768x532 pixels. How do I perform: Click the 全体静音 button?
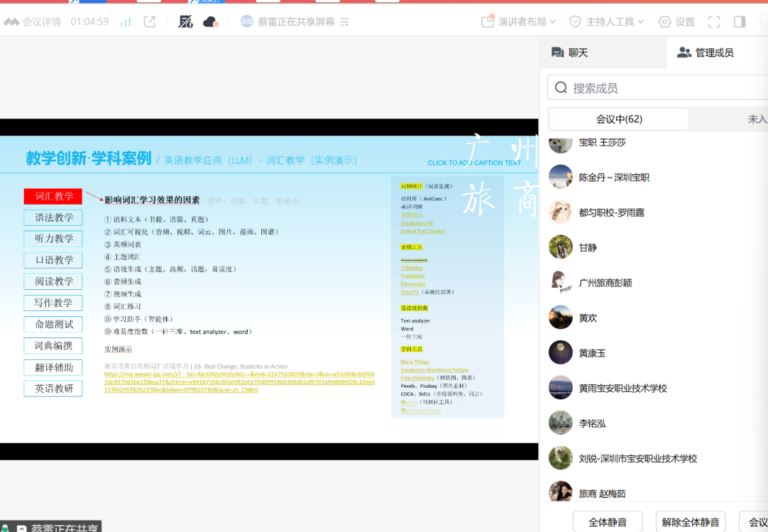click(x=607, y=522)
